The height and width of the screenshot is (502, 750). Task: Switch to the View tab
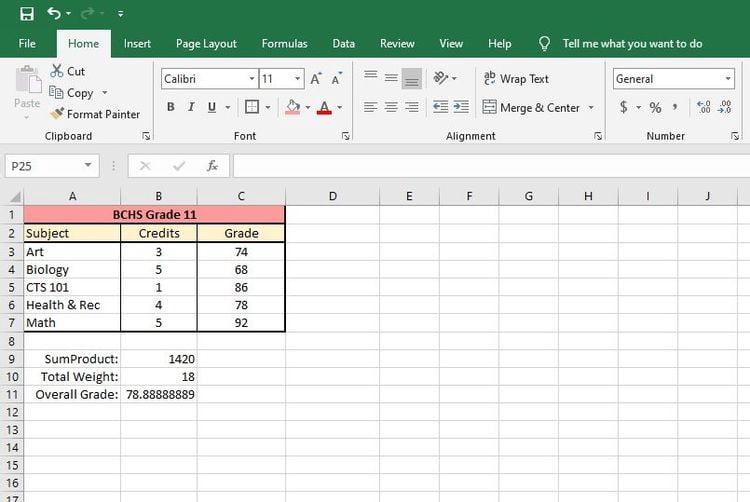(x=451, y=44)
